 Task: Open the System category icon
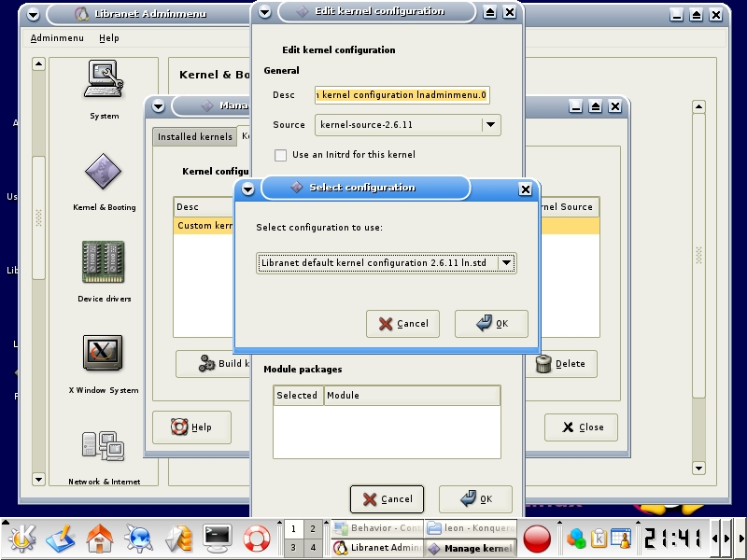click(104, 82)
